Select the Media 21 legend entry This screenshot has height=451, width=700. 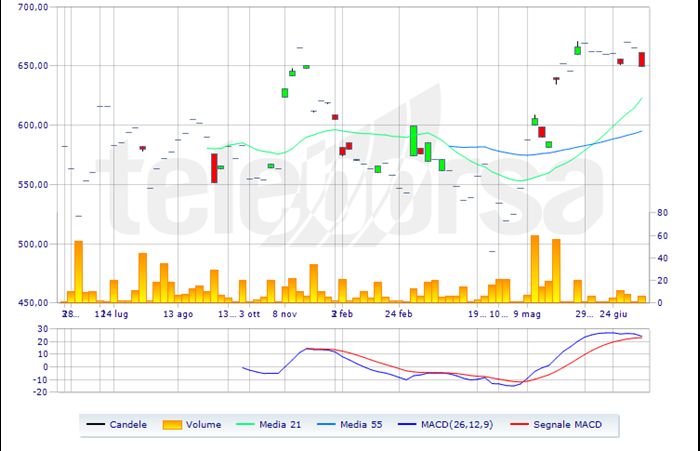click(267, 425)
